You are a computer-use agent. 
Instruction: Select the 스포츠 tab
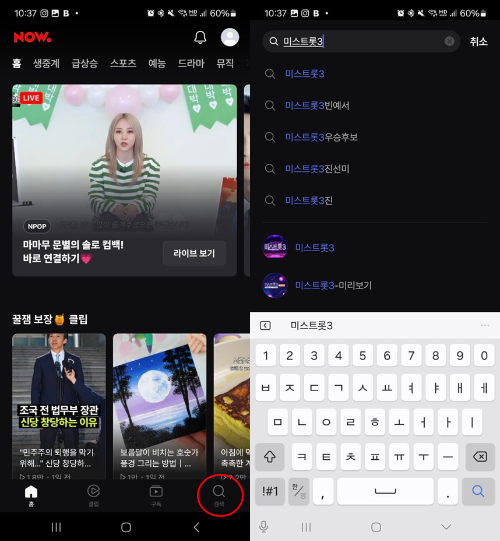pyautogui.click(x=123, y=63)
